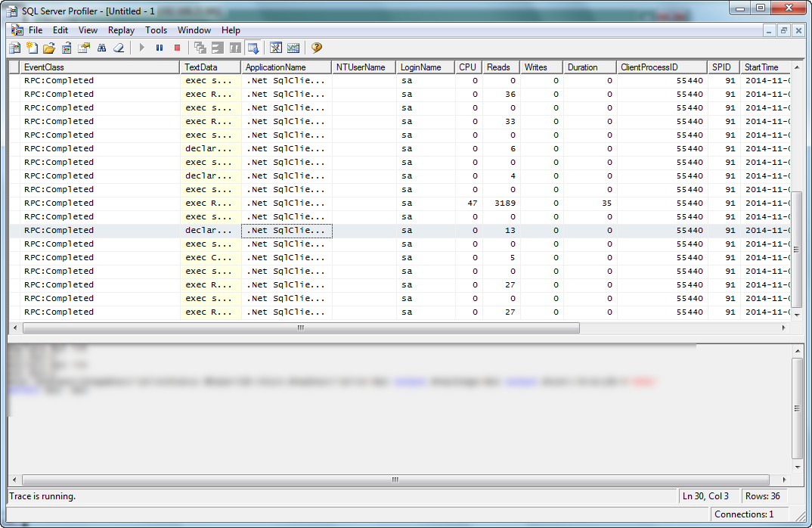Click trace grid scroll-down arrow

coord(796,315)
